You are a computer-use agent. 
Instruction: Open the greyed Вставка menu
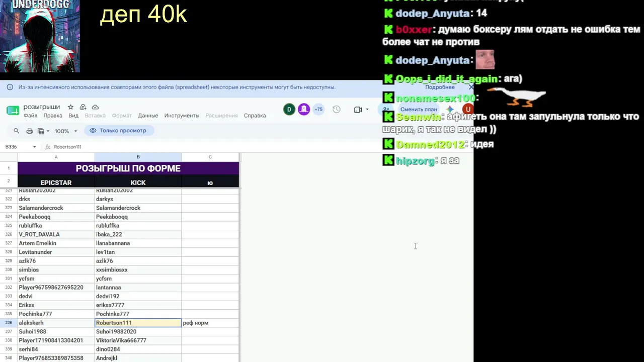point(95,116)
